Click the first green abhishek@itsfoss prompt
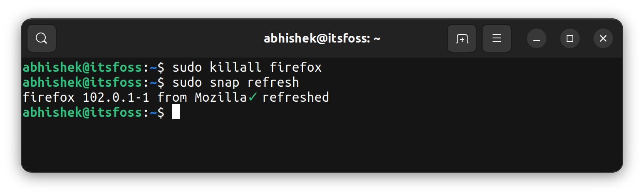 82,67
